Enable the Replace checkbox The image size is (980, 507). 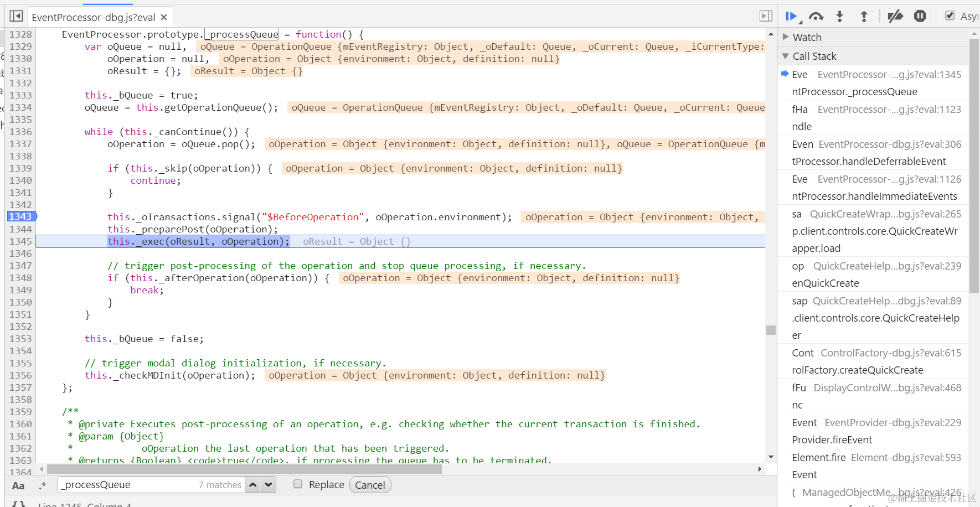[x=298, y=484]
